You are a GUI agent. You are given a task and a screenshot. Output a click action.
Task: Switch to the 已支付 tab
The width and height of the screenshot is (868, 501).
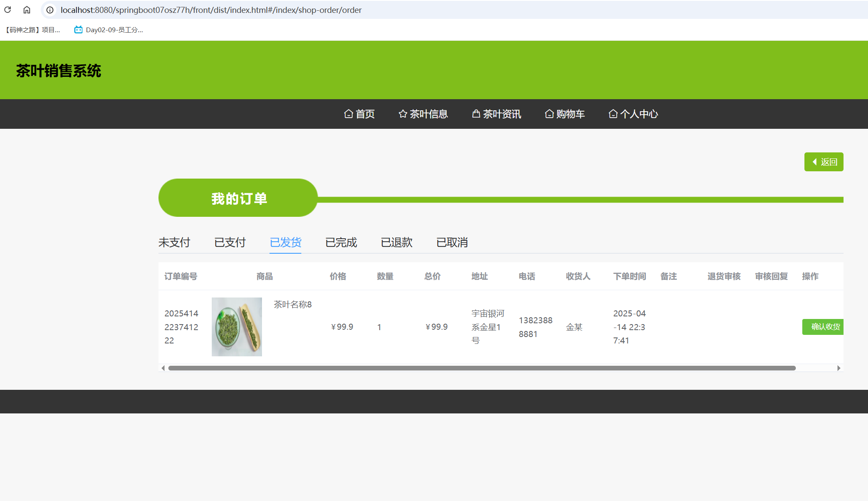[x=230, y=243]
